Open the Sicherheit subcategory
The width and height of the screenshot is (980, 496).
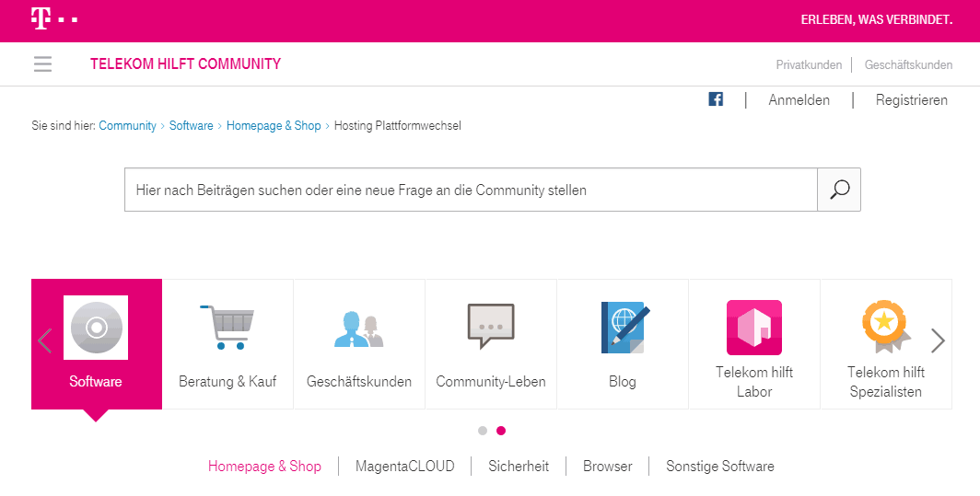[519, 466]
